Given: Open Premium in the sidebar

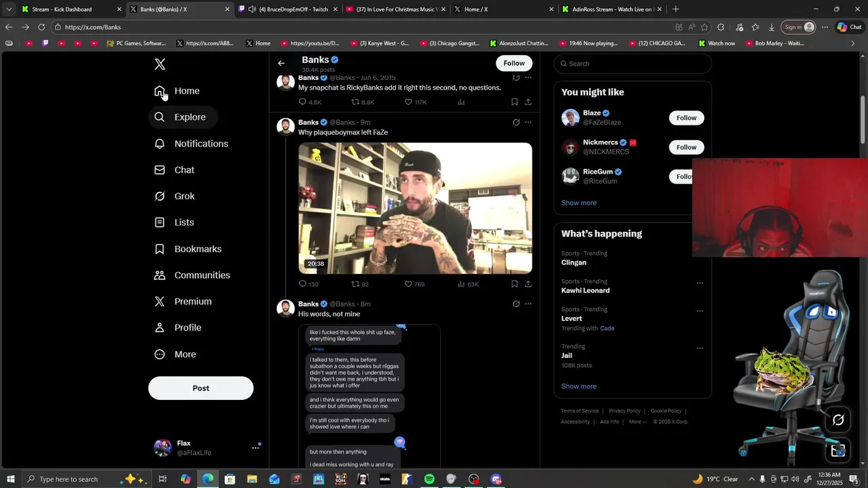Looking at the screenshot, I should 183,302.
